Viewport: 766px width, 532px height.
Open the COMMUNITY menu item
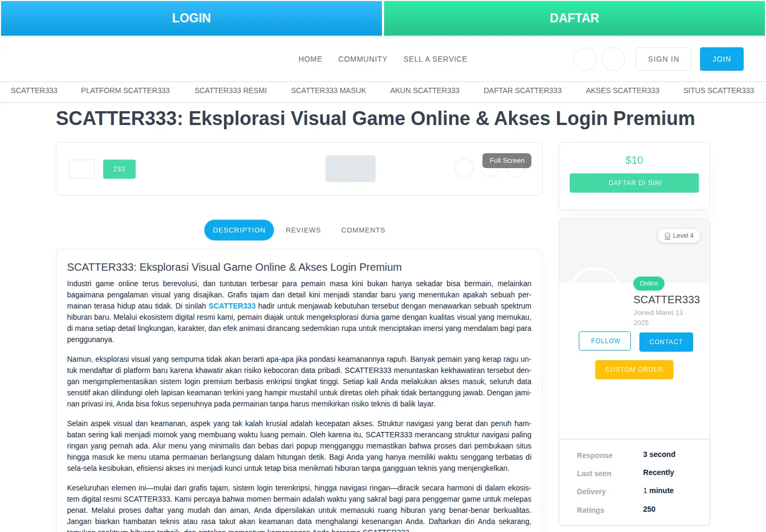pos(363,59)
